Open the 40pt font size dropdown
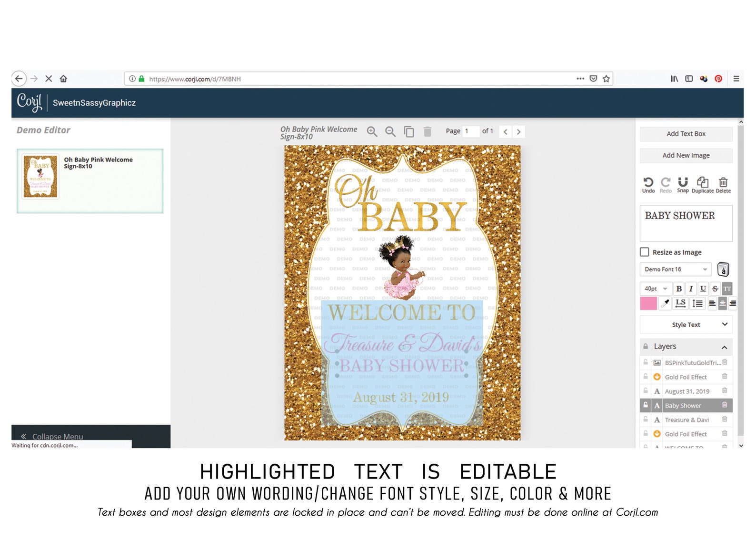The image size is (756, 540). 655,289
